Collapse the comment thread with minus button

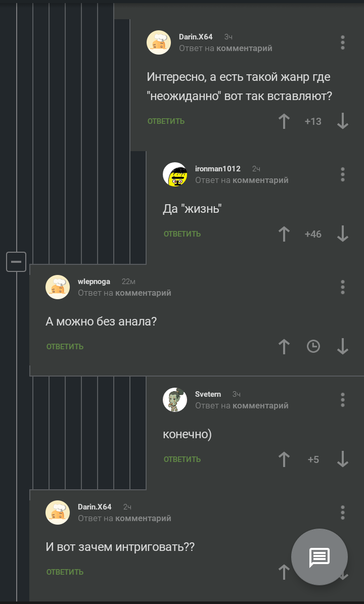pyautogui.click(x=16, y=262)
